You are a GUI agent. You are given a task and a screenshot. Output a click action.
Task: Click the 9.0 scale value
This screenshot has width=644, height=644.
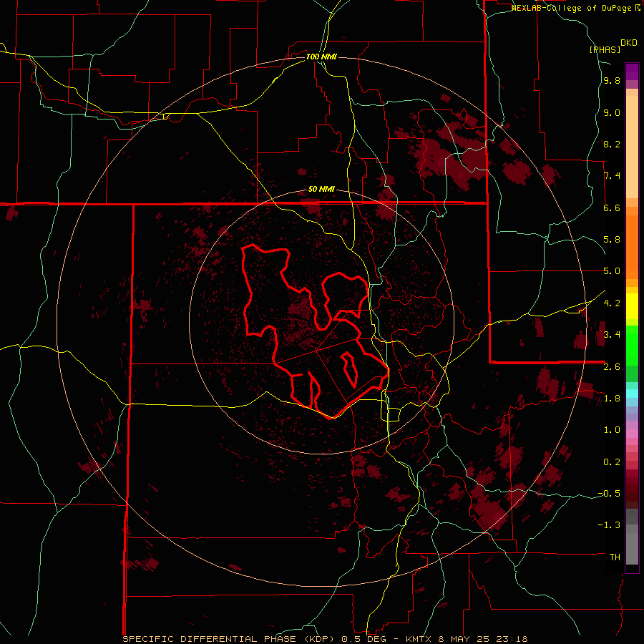click(612, 112)
